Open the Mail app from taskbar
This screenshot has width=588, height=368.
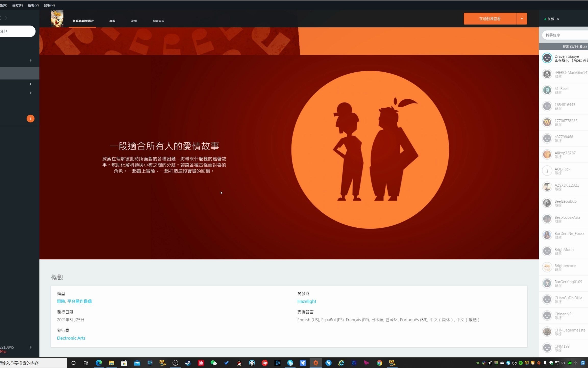pos(137,363)
